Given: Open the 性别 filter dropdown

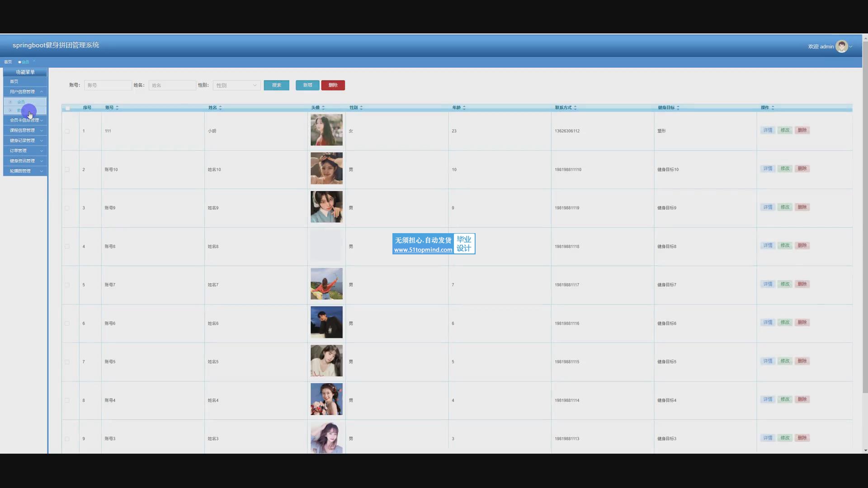Looking at the screenshot, I should pos(236,85).
